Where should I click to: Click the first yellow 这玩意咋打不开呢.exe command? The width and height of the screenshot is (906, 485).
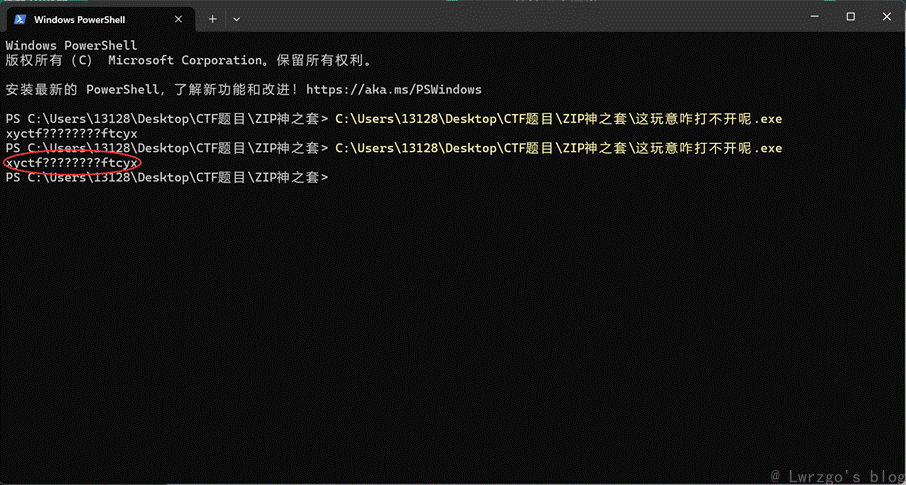tap(558, 119)
